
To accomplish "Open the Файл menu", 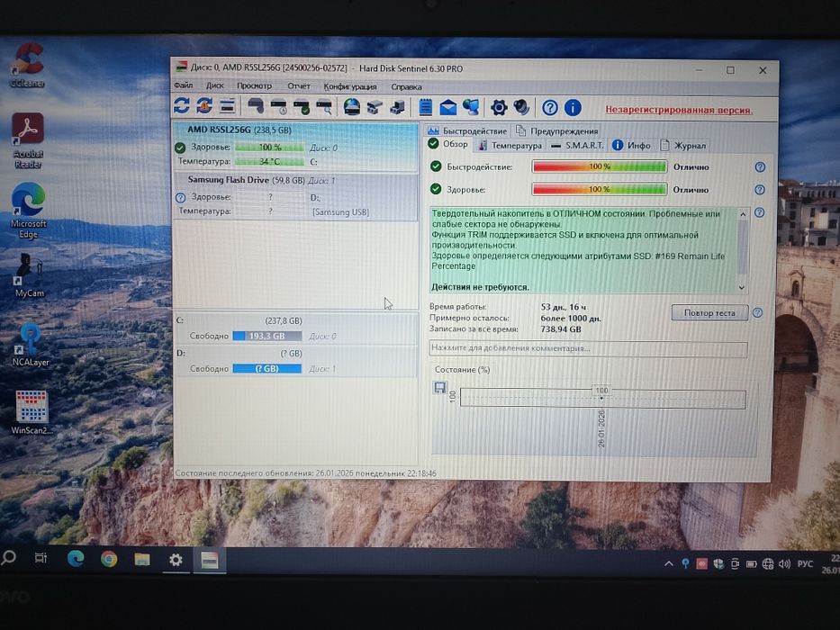I will pos(183,85).
